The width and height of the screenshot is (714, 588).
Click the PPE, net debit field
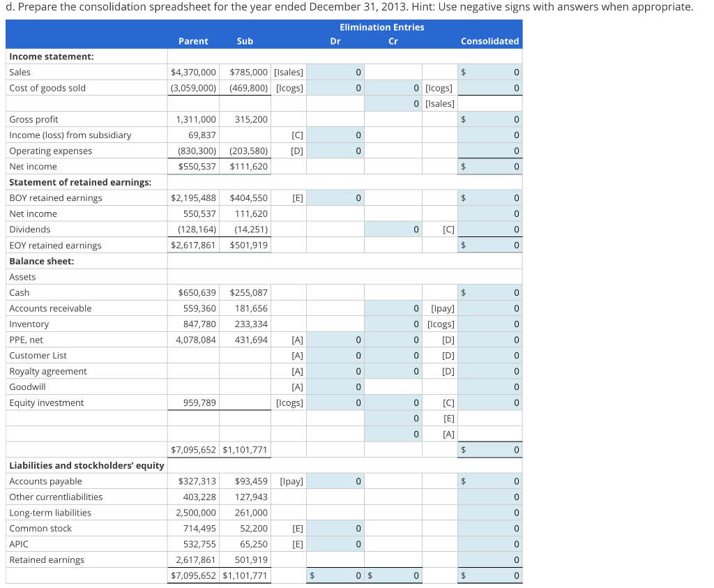pos(335,340)
